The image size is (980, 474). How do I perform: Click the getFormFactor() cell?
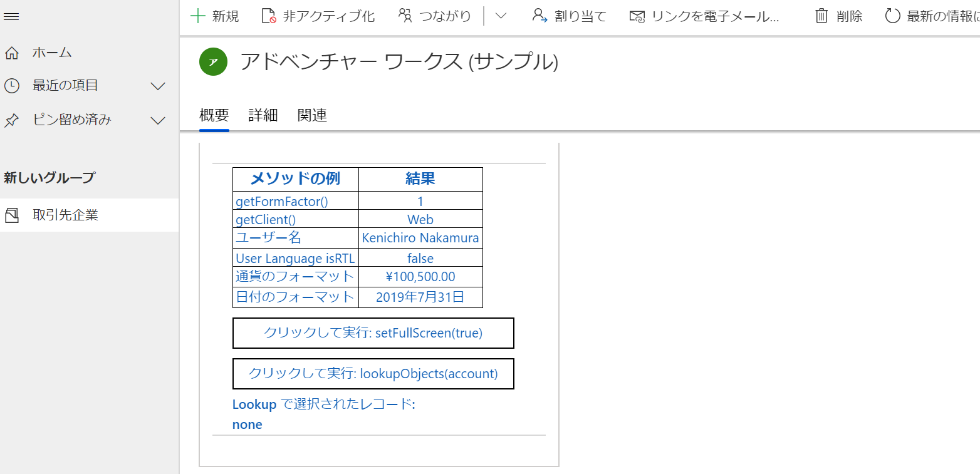(x=296, y=200)
